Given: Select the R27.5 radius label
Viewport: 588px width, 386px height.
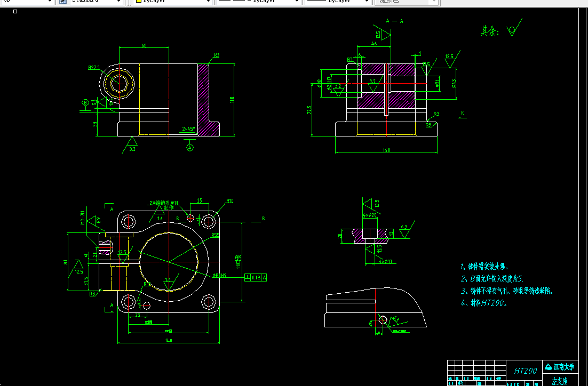Looking at the screenshot, I should pos(94,68).
